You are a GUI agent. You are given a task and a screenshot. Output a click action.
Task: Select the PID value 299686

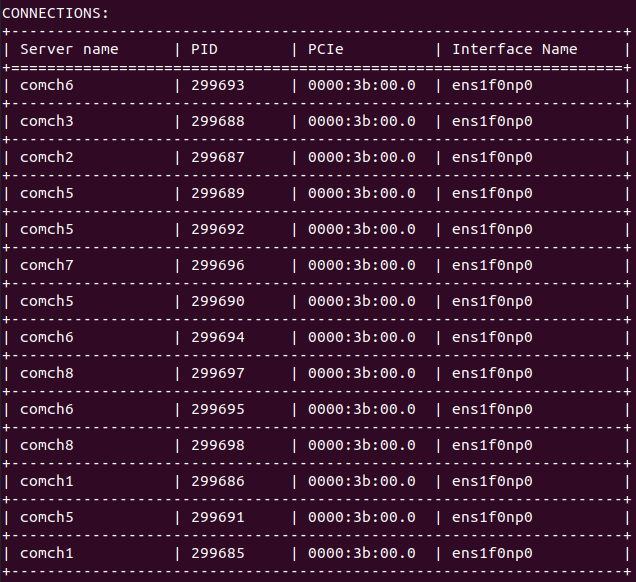[x=217, y=481]
